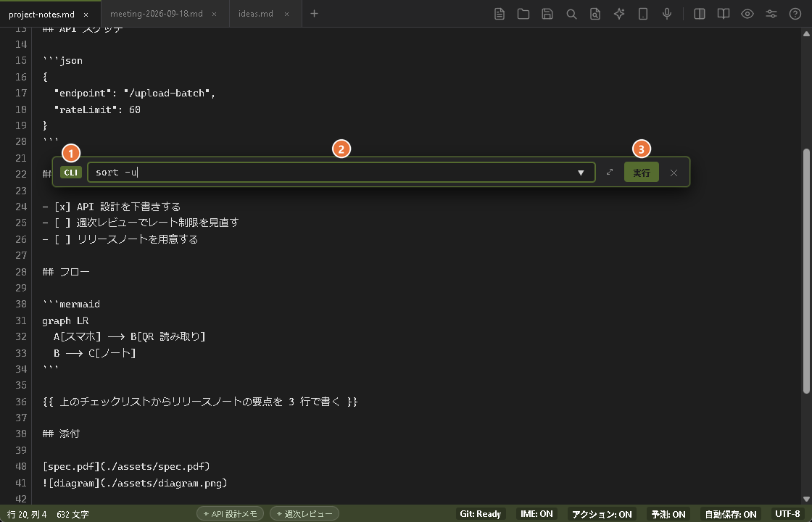The image size is (812, 522).
Task: Open help with the question mark icon
Action: click(795, 14)
